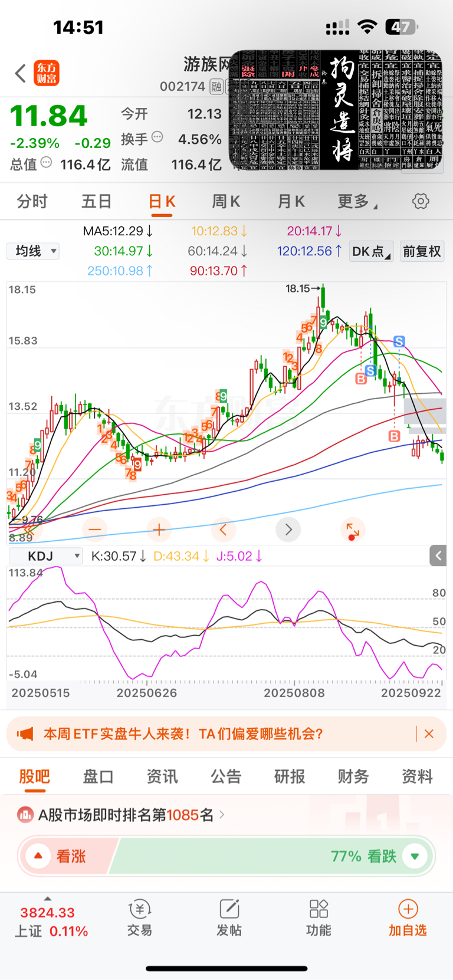Open 功能 functions icon

click(x=319, y=917)
